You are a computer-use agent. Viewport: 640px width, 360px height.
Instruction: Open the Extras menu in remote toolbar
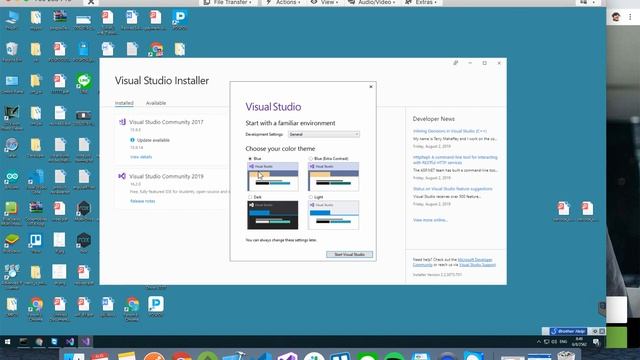pyautogui.click(x=421, y=2)
